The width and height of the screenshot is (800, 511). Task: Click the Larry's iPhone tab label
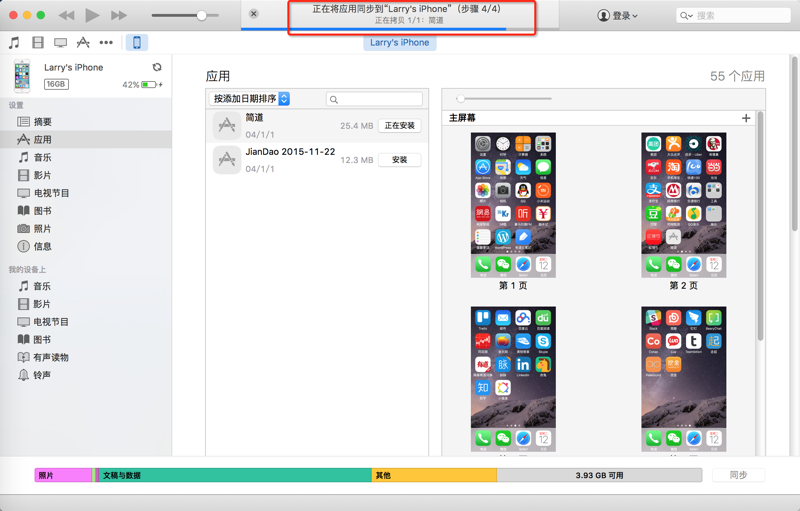coord(399,43)
